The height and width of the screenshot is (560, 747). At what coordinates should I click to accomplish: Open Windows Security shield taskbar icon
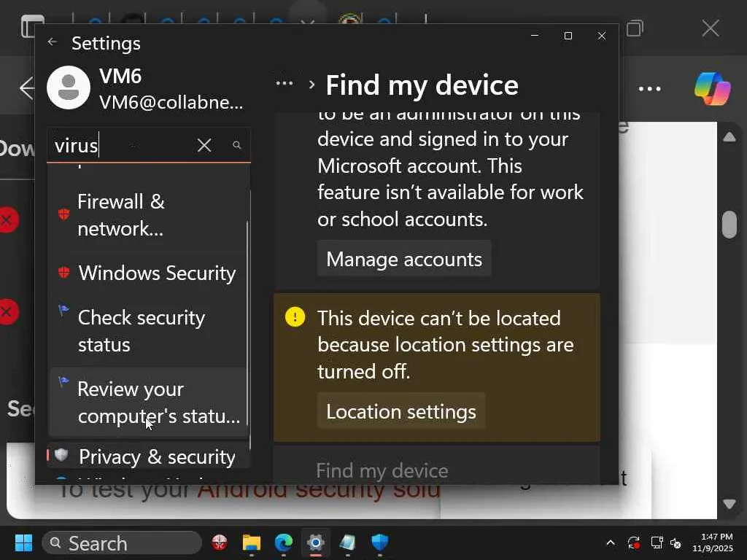379,542
